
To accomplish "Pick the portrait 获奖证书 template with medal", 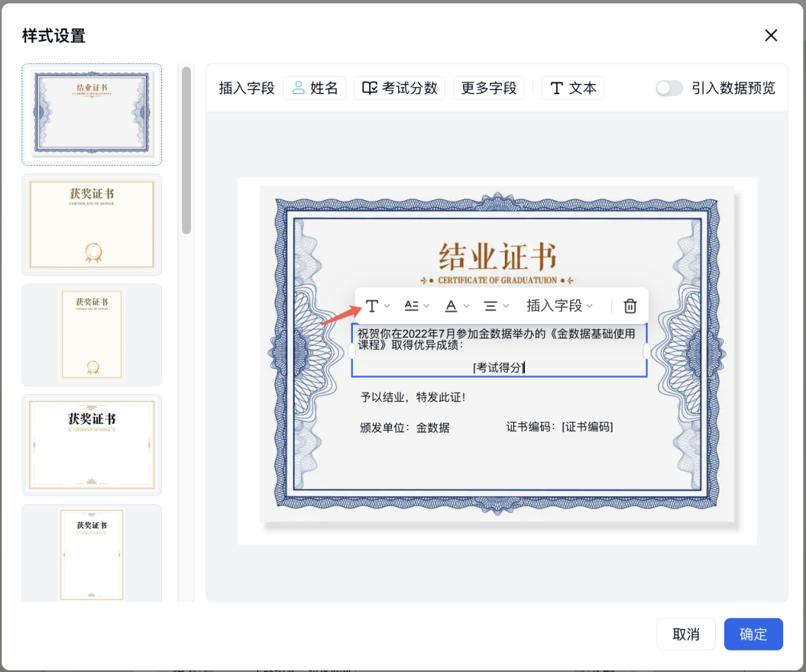I will point(92,335).
